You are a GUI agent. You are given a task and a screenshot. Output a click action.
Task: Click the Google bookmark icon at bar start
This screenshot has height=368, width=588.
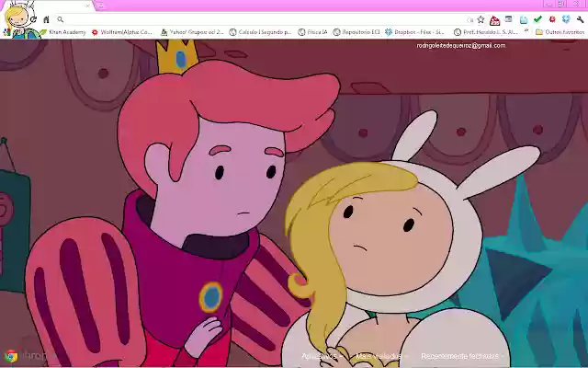pos(6,33)
